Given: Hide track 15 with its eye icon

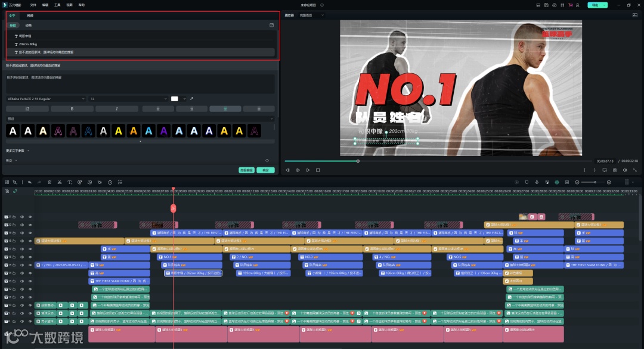Looking at the screenshot, I should tap(30, 265).
